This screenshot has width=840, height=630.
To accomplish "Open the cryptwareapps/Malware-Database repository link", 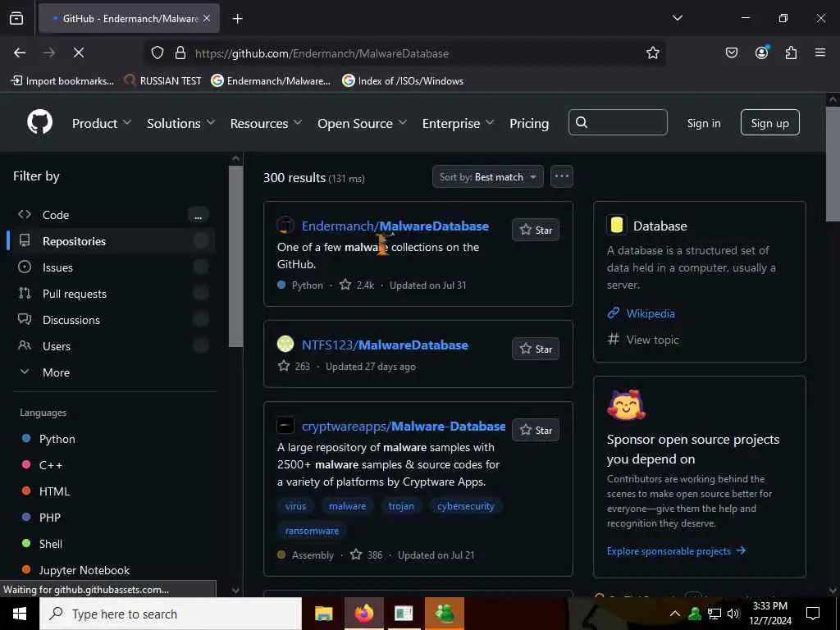I will (404, 426).
